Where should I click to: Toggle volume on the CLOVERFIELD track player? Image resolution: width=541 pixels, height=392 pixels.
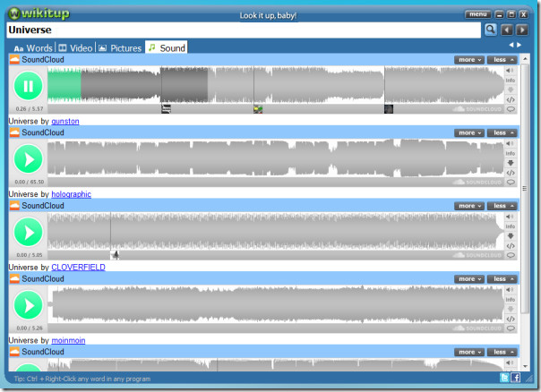(510, 217)
